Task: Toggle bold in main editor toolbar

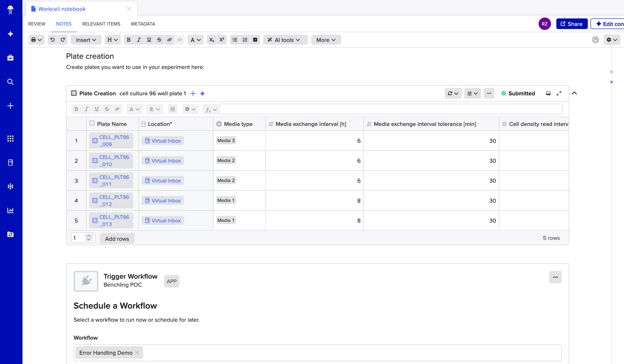Action: click(128, 40)
